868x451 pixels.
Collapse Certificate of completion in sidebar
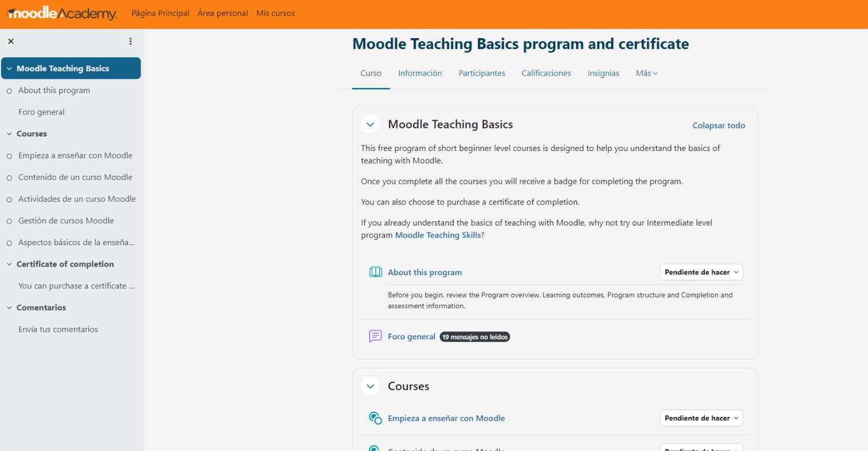tap(9, 264)
